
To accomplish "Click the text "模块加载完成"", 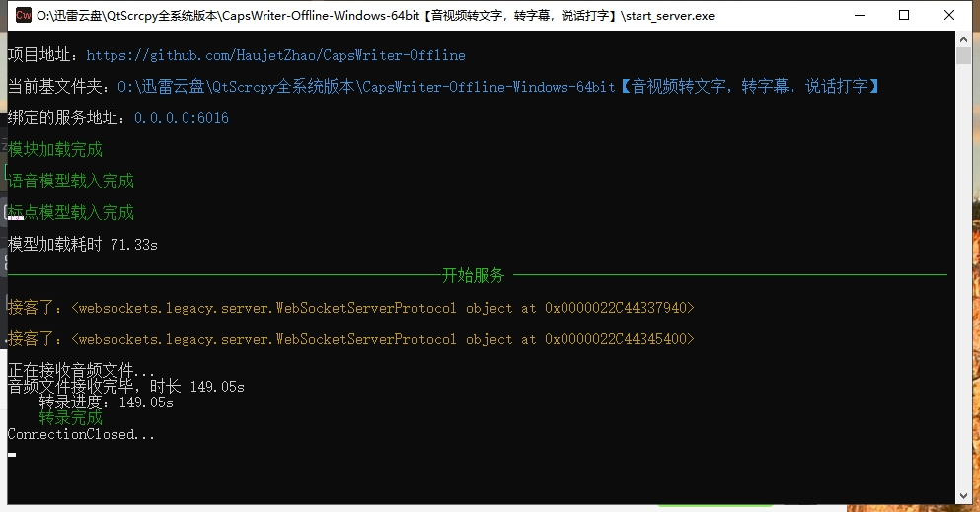I will pyautogui.click(x=55, y=149).
